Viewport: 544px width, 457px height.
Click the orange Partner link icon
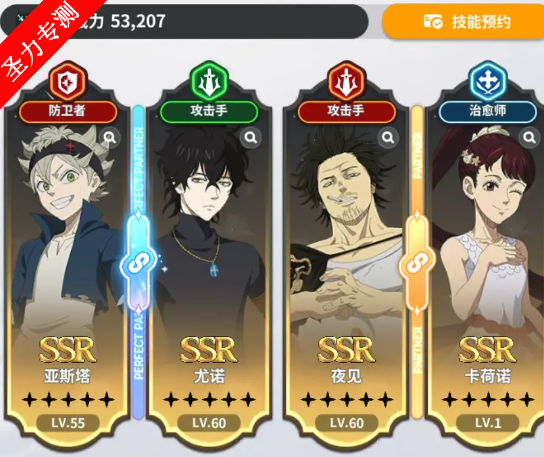coord(417,264)
